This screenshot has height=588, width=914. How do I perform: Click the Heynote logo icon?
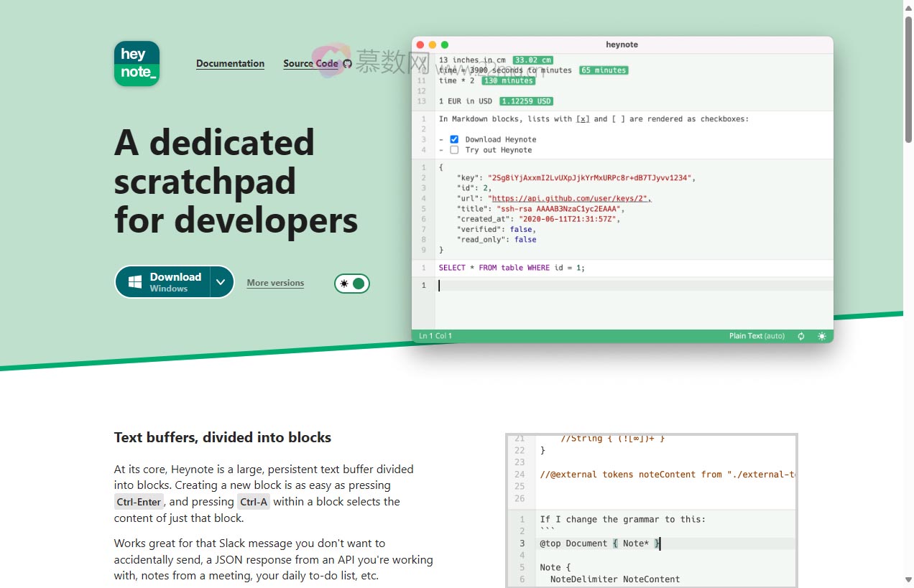click(x=137, y=64)
